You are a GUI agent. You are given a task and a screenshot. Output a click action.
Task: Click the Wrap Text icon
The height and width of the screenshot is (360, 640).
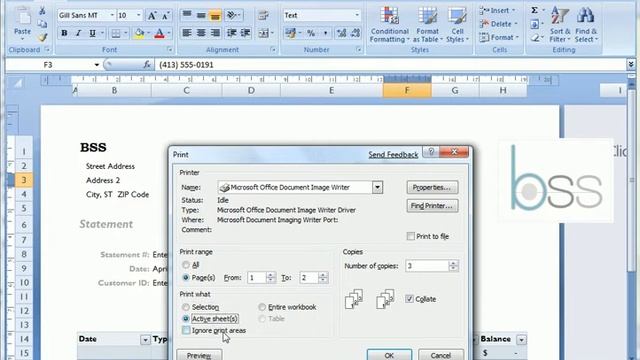(x=263, y=16)
